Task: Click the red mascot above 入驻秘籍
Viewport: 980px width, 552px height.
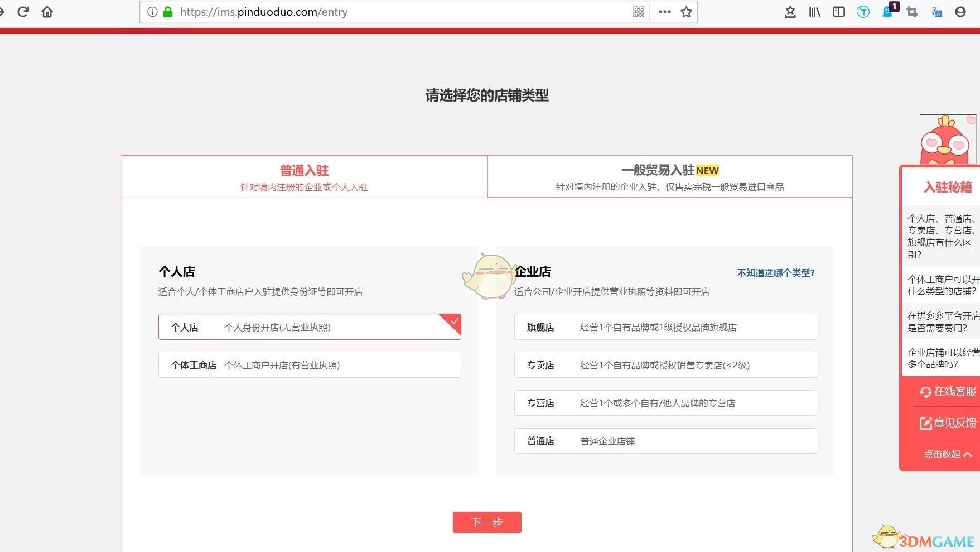Action: tap(947, 140)
